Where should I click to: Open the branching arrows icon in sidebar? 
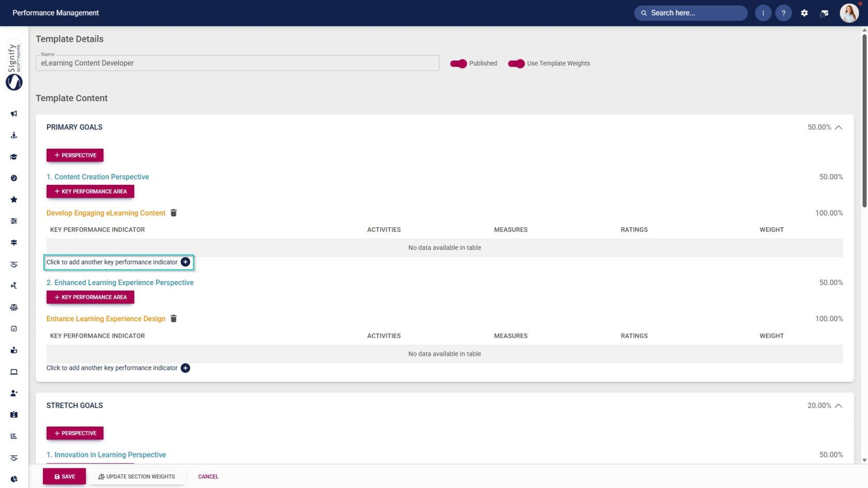point(14,286)
